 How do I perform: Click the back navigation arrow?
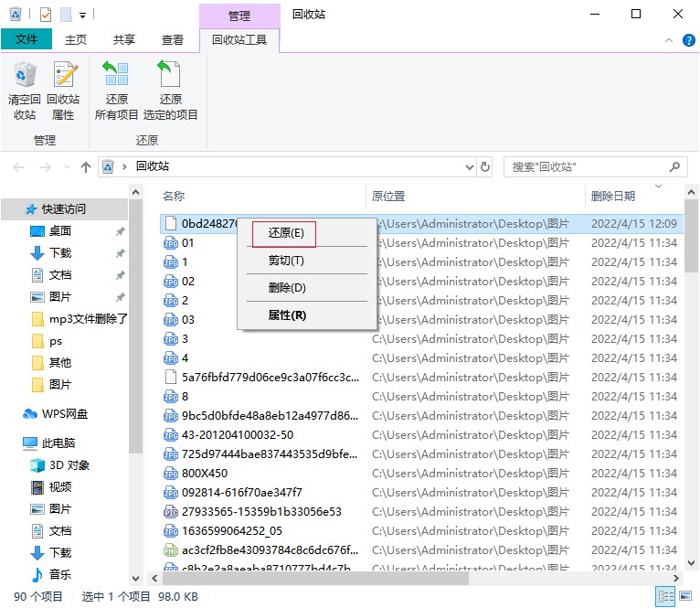click(19, 167)
